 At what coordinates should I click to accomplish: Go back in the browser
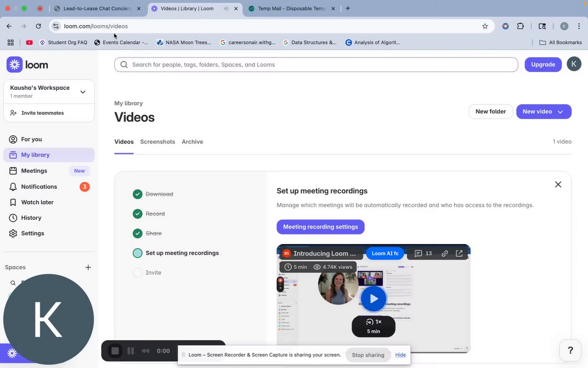(9, 26)
